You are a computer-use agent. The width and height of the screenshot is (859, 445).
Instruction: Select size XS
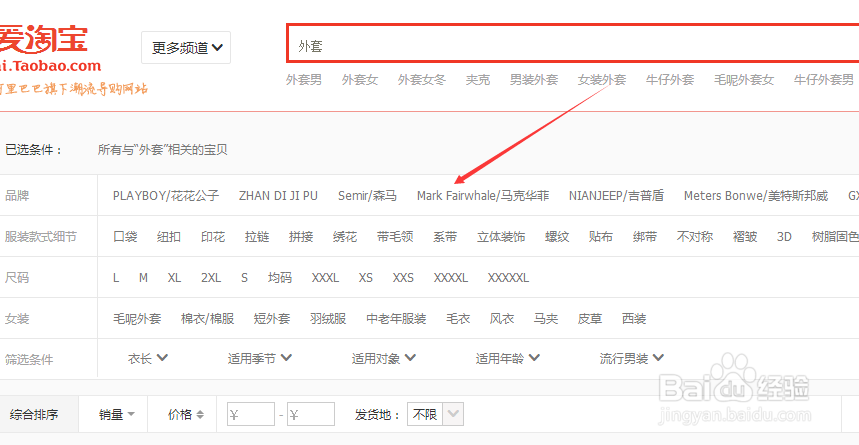tap(366, 278)
